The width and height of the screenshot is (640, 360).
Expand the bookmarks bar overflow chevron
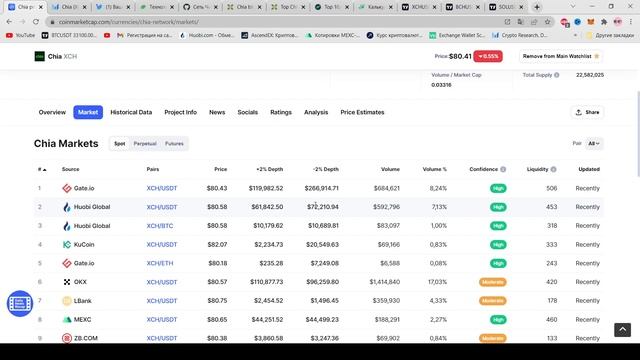[576, 36]
